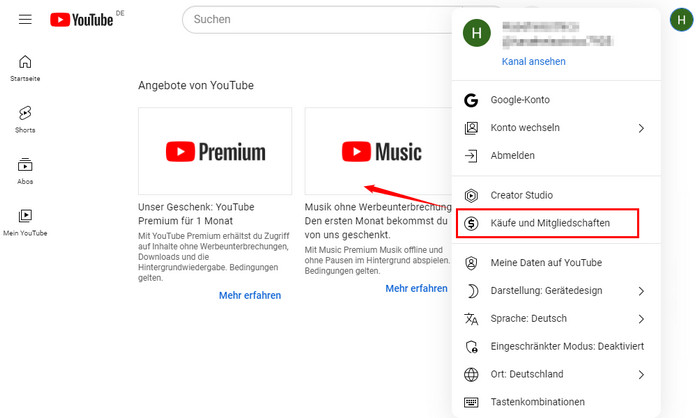
Task: Click the globe icon for Ort
Action: [x=471, y=374]
